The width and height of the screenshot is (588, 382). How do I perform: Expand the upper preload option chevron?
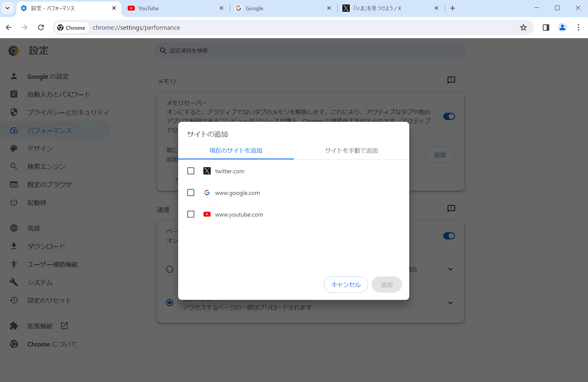coord(450,269)
